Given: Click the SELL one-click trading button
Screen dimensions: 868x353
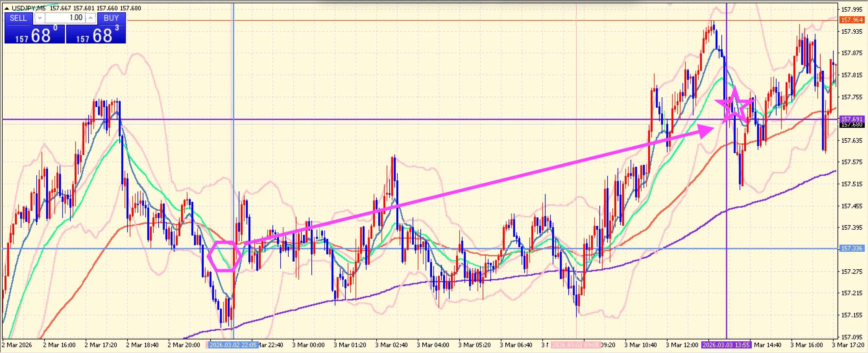Looking at the screenshot, I should point(18,18).
